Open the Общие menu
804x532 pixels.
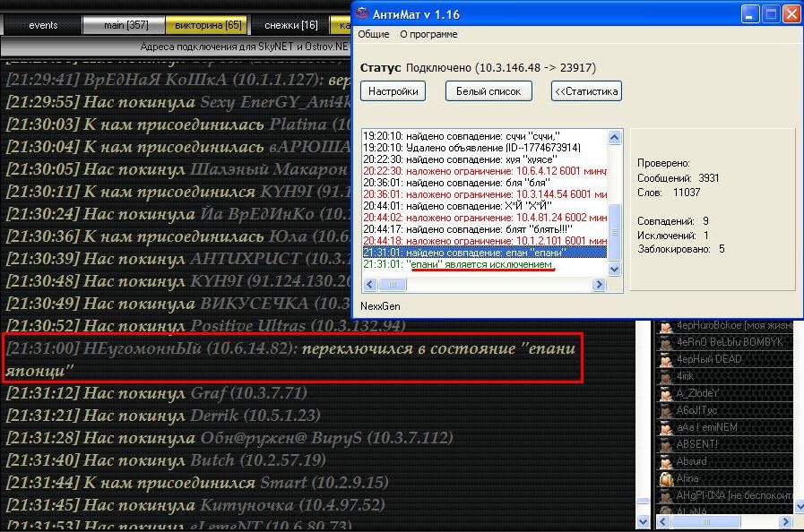pyautogui.click(x=374, y=34)
